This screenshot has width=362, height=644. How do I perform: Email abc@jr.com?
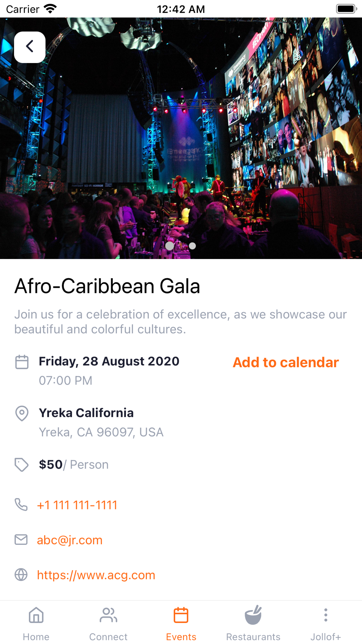[x=70, y=540]
